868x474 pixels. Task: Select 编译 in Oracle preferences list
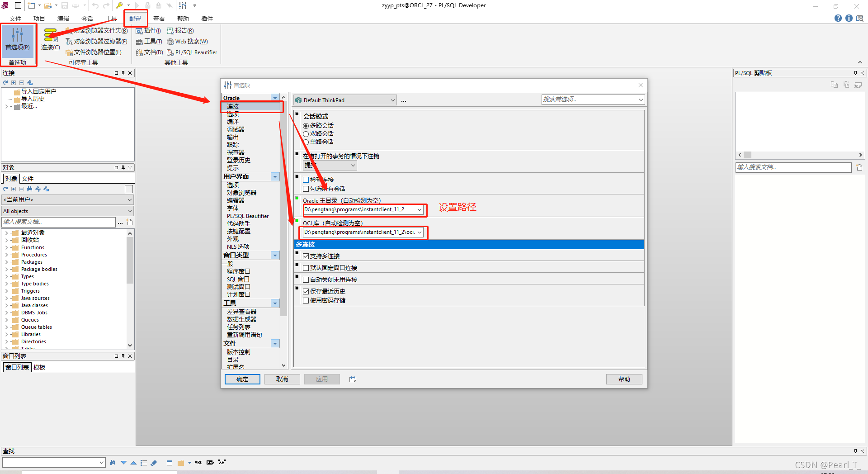click(x=233, y=122)
